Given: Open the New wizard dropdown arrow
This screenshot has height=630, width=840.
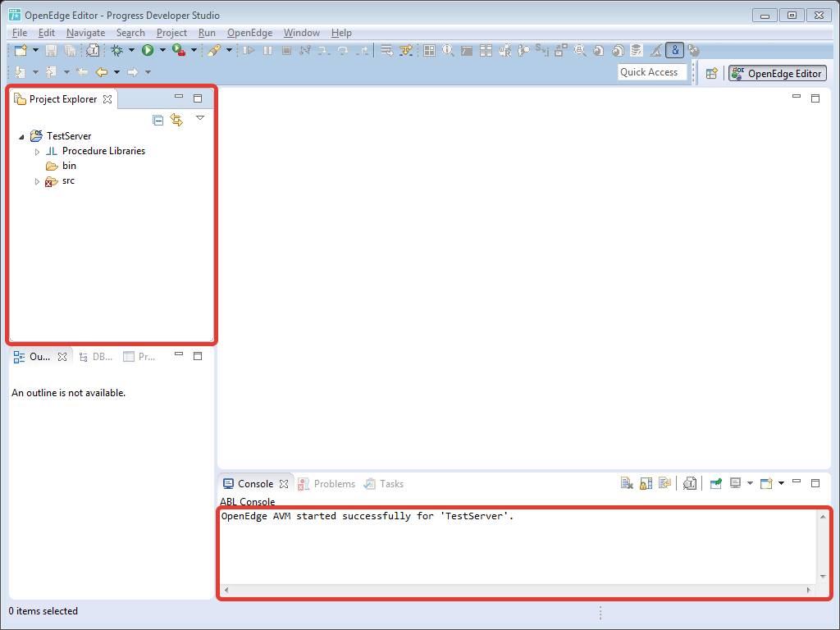Looking at the screenshot, I should click(x=35, y=50).
